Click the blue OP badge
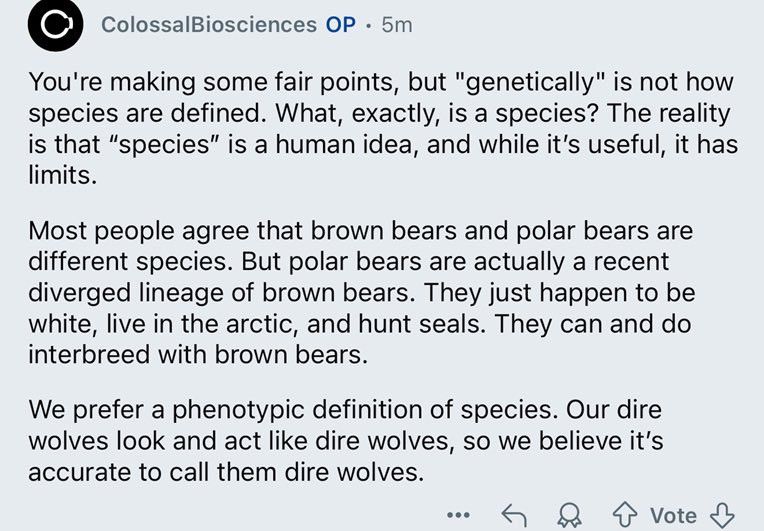 (341, 25)
